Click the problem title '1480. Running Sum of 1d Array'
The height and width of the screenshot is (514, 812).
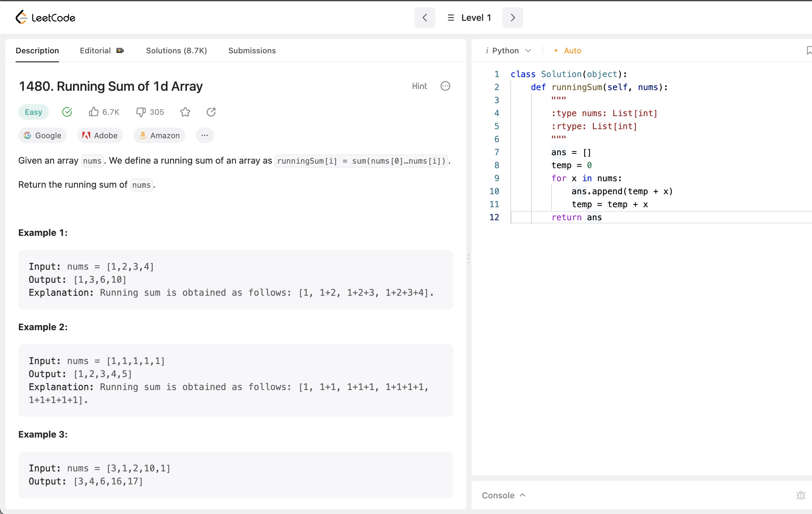pyautogui.click(x=111, y=86)
